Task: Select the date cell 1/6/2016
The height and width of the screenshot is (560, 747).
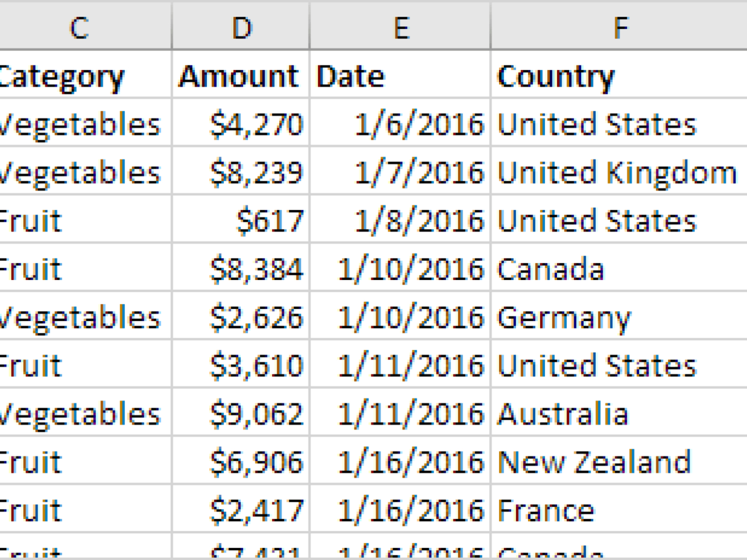Action: point(419,124)
